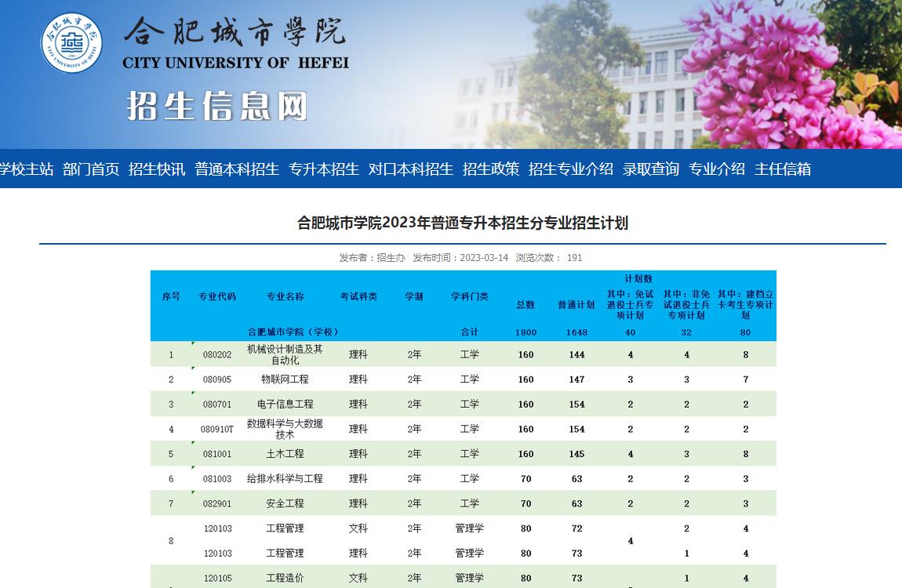This screenshot has height=588, width=902.
Task: Click the 建档立卡考生专项计划 column header
Action: (746, 305)
